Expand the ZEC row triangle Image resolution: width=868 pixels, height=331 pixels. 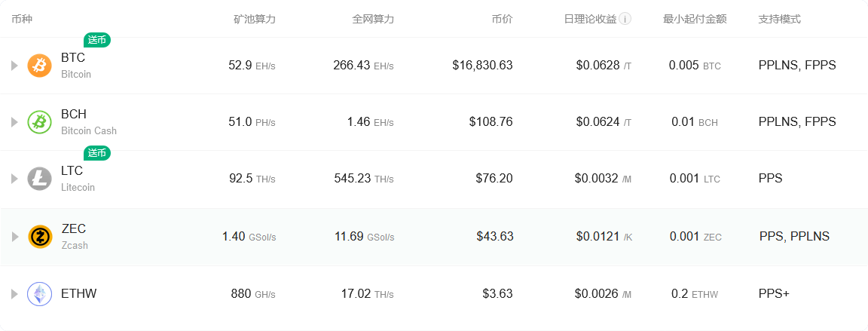coord(15,237)
